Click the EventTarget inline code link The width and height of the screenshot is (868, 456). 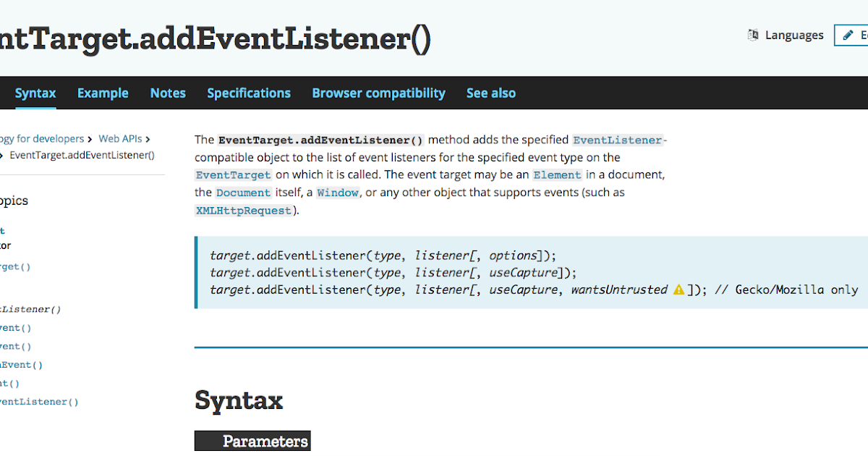click(233, 174)
